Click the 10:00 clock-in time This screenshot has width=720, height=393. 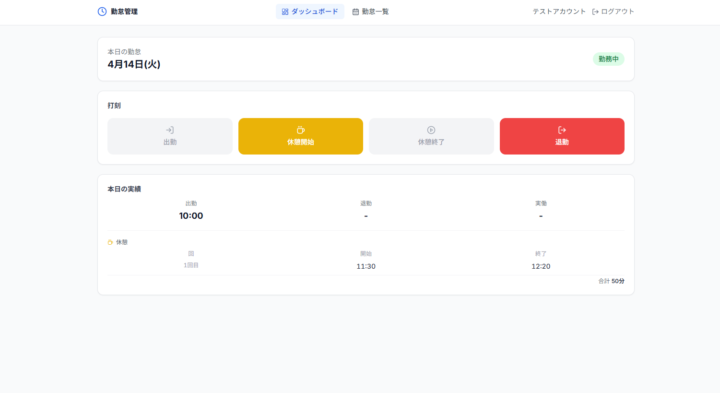tap(191, 216)
